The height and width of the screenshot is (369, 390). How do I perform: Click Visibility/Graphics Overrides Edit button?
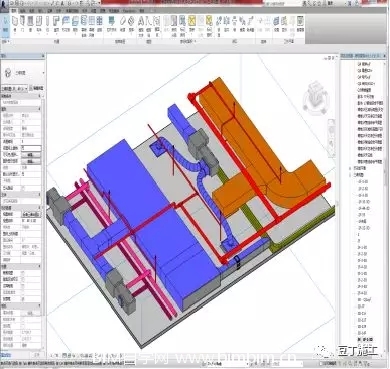[31, 155]
